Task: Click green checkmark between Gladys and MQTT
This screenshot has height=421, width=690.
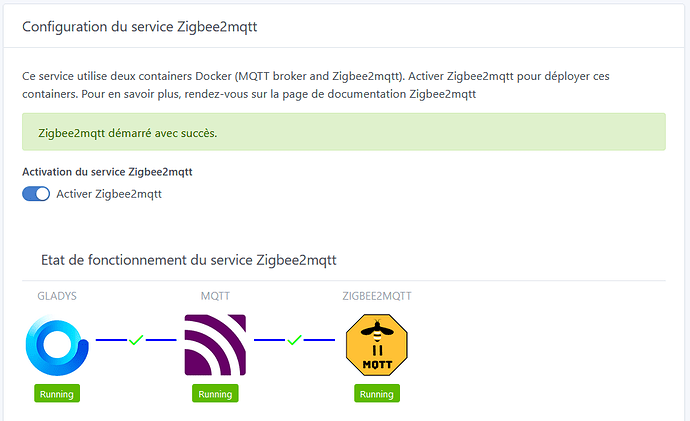Action: (x=136, y=340)
